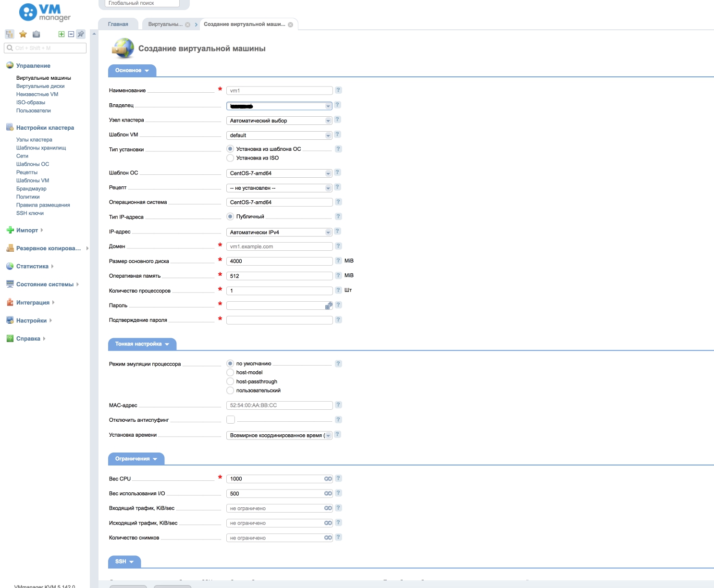Click the 'Домен' input field

pyautogui.click(x=279, y=247)
